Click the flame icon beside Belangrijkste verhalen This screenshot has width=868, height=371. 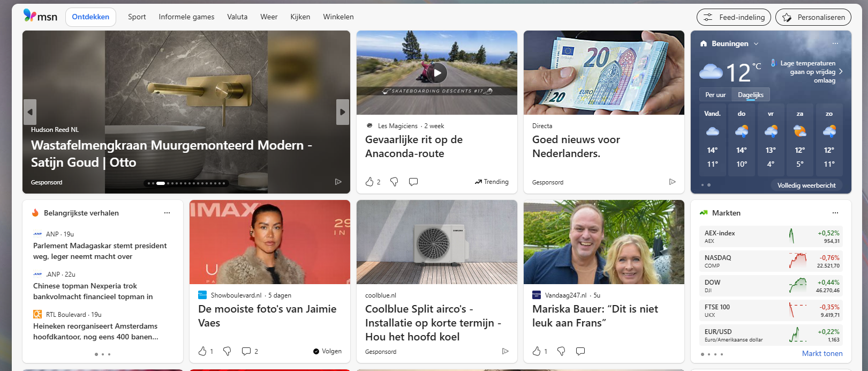click(35, 213)
